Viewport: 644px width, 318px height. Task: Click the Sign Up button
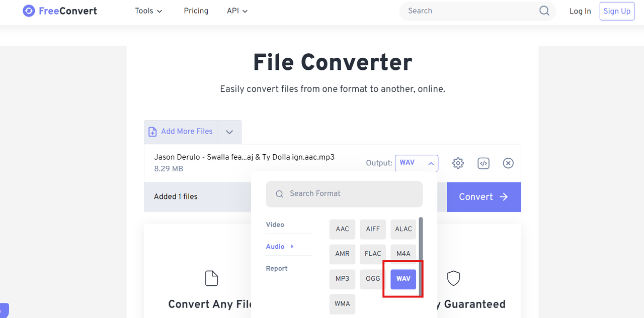617,11
